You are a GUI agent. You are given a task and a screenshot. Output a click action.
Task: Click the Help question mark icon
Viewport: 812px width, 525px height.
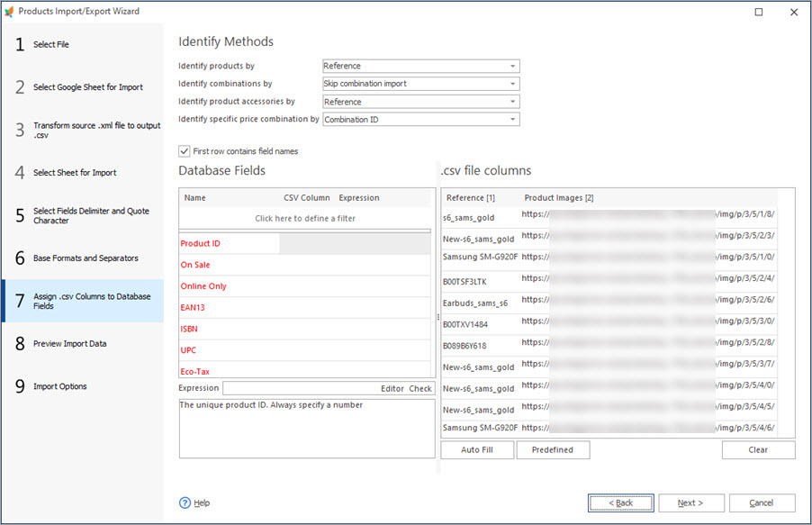185,502
